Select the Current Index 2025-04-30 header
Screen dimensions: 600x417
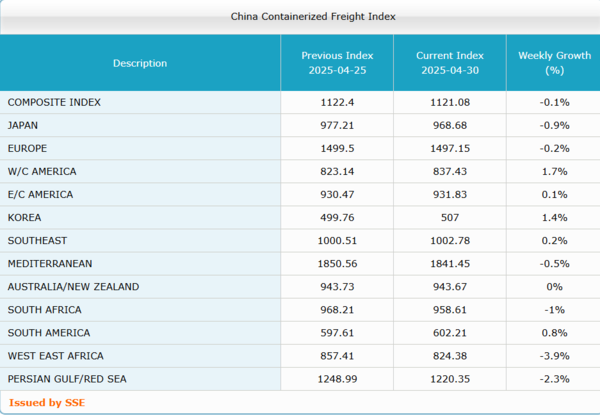[x=450, y=63]
